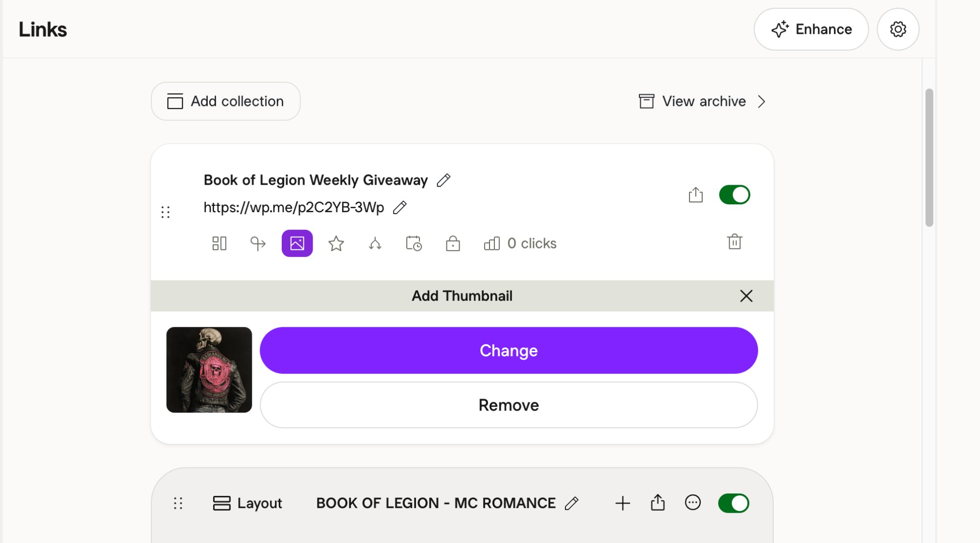Click the star prioritize icon
The width and height of the screenshot is (980, 543).
[x=336, y=244]
